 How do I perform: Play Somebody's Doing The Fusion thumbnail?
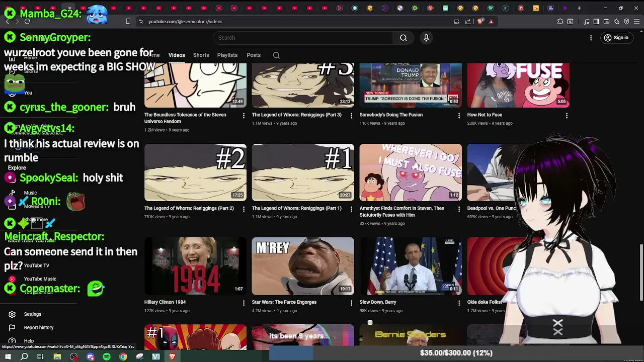coord(411,85)
